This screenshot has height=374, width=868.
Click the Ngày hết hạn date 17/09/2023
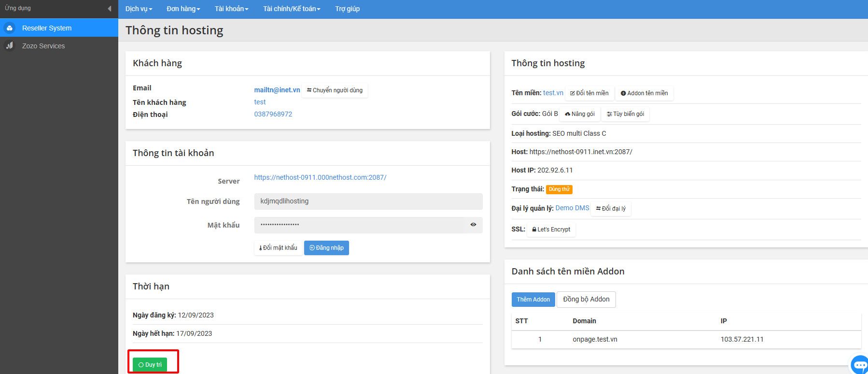194,333
